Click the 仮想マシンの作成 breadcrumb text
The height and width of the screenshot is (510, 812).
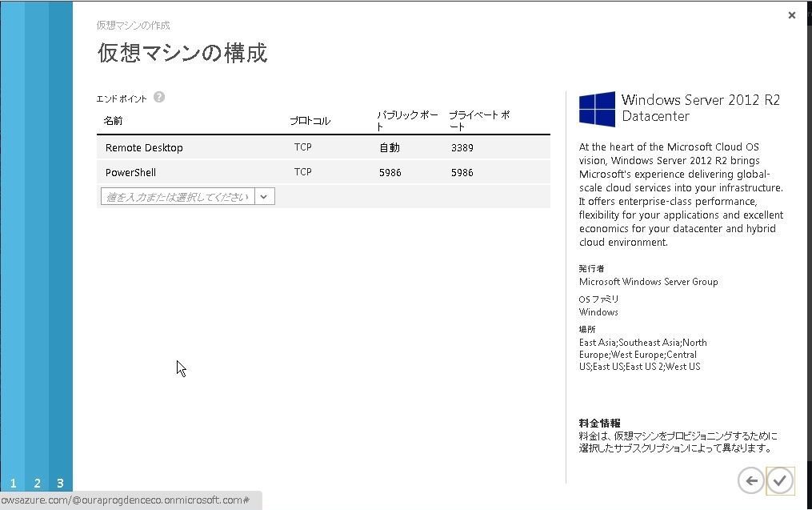[x=133, y=25]
